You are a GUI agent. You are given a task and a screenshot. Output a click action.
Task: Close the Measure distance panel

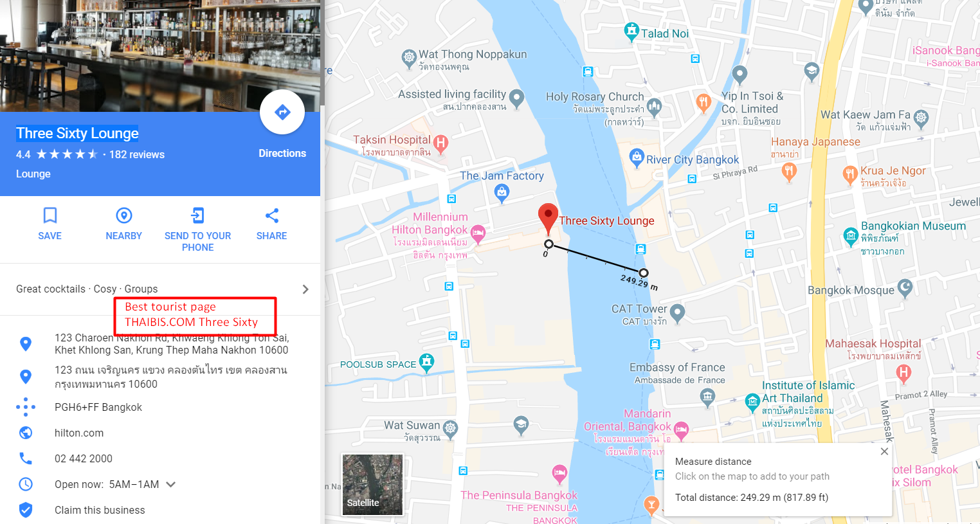pyautogui.click(x=884, y=451)
